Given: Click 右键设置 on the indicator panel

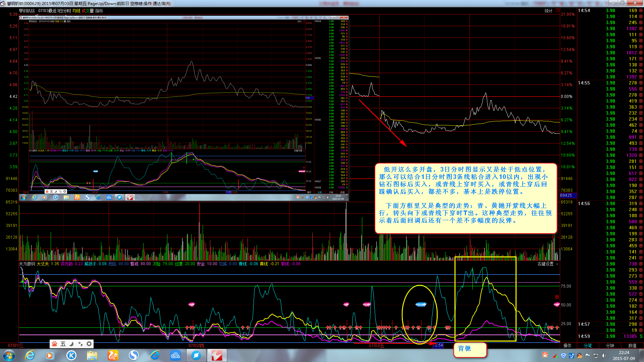Looking at the screenshot, I should [x=545, y=264].
